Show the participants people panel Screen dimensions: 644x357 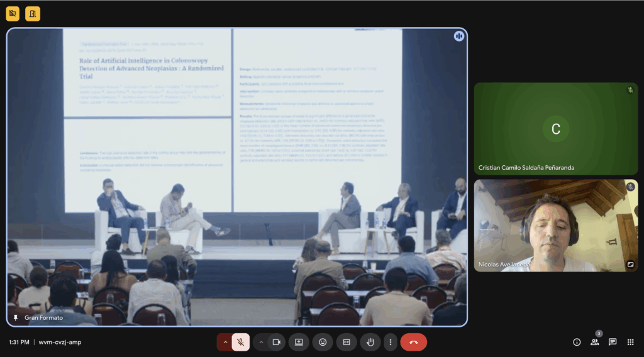[x=594, y=342]
